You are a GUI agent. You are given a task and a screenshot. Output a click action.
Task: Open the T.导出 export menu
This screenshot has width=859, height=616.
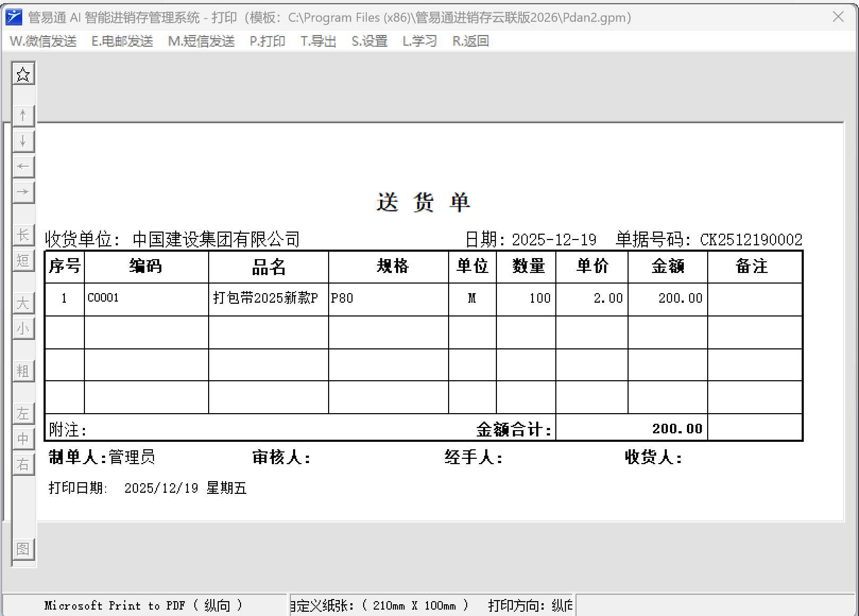click(318, 41)
